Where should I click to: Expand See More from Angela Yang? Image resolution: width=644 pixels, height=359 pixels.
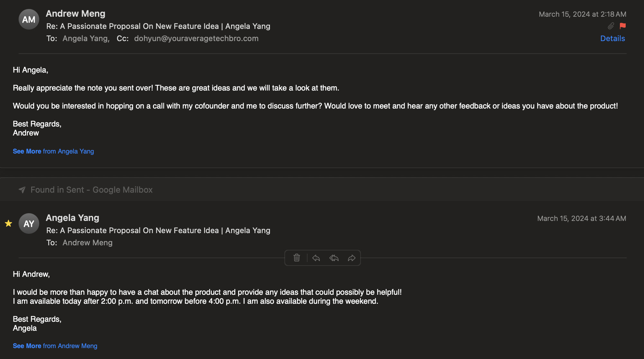(53, 151)
